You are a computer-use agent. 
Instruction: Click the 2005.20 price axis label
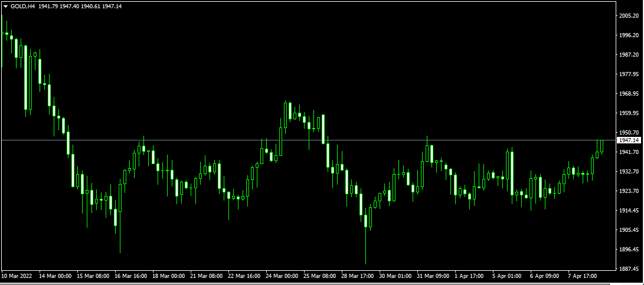[628, 16]
